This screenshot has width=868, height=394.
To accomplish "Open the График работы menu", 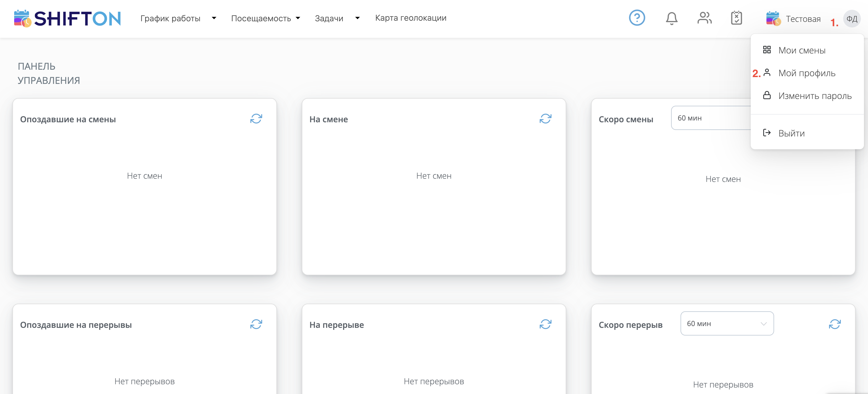I will [171, 18].
